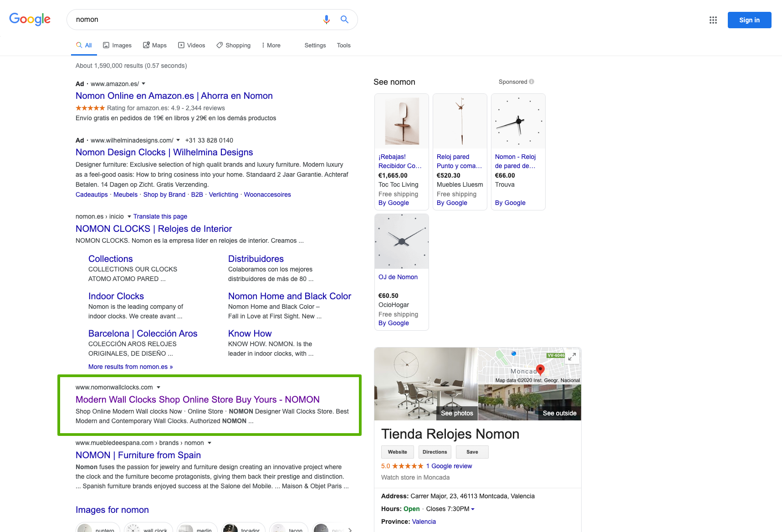This screenshot has height=532, width=782.
Task: Click Images for nomon heading
Action: coord(112,510)
